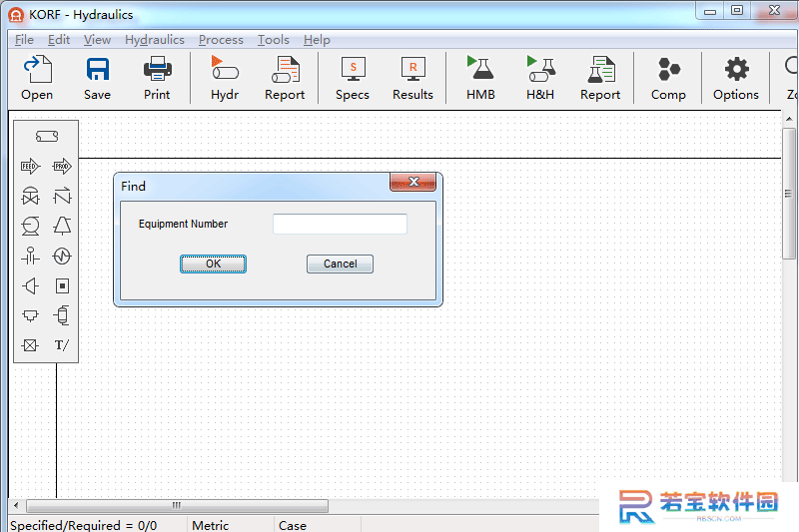This screenshot has height=532, width=799.
Task: Select the pipe tool in the palette
Action: 47,137
